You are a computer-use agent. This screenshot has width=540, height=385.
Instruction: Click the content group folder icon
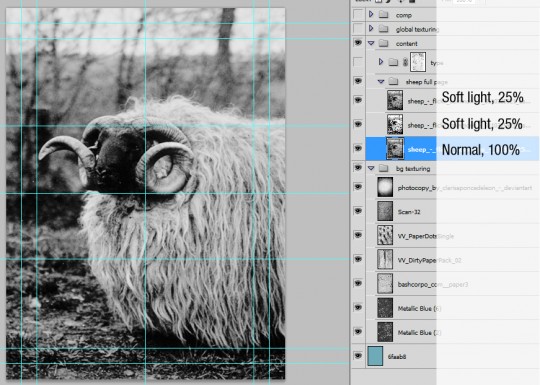coord(383,43)
